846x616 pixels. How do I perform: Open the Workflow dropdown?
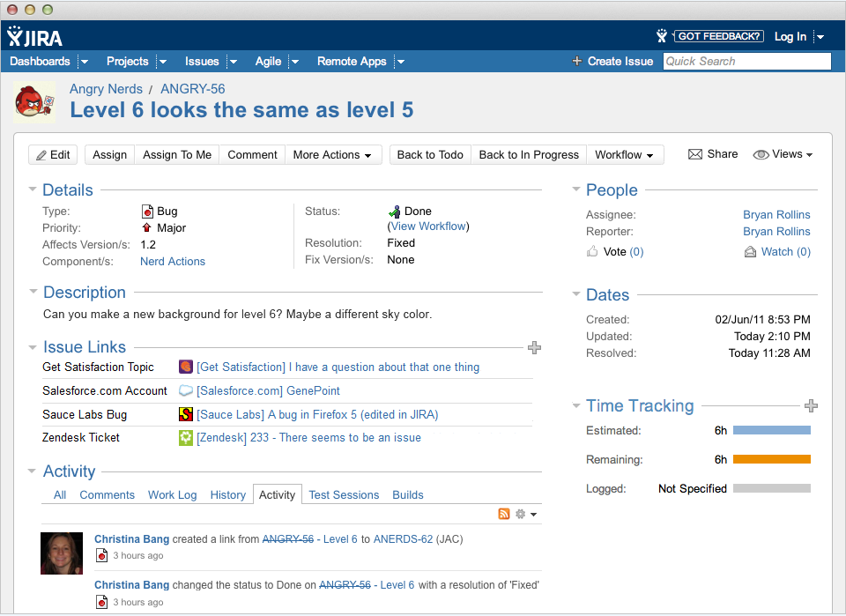click(624, 155)
